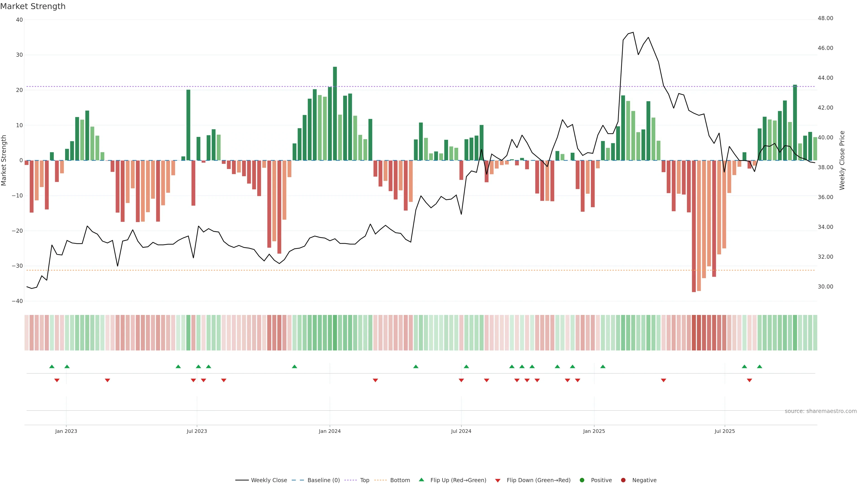868x488 pixels.
Task: Click the red flip-down marker in early 2025
Action: tap(663, 380)
